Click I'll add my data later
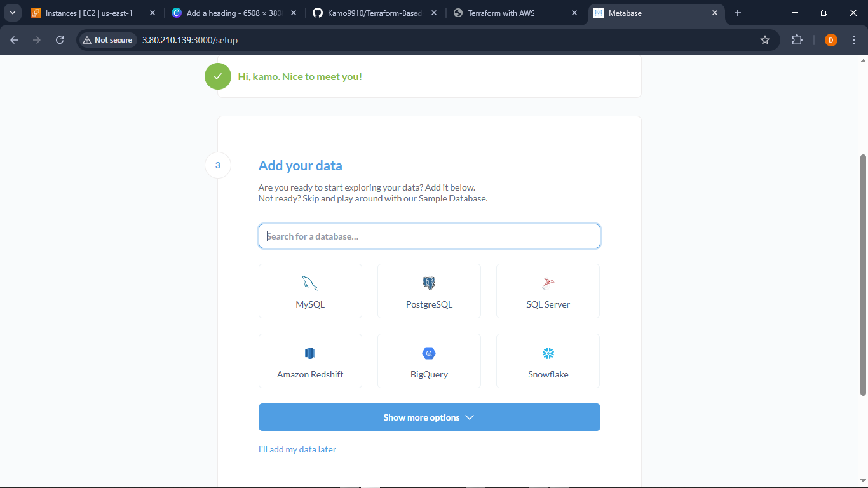Viewport: 868px width, 488px height. click(297, 449)
